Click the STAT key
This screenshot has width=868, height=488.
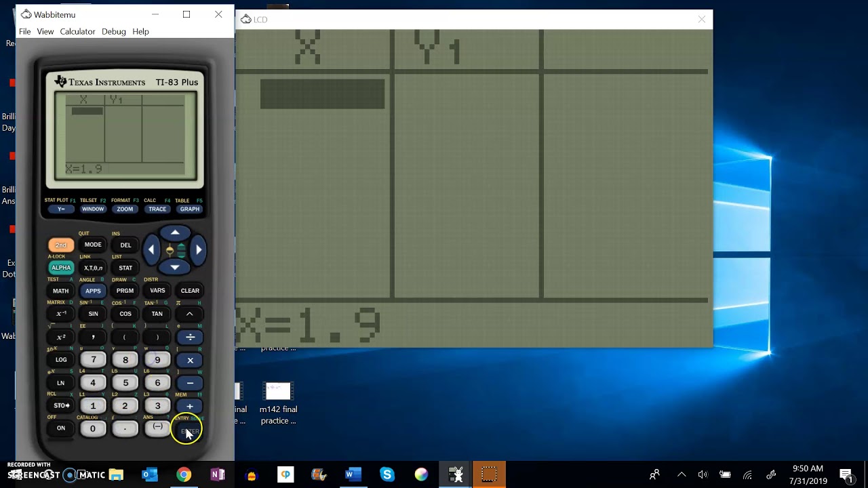pyautogui.click(x=125, y=268)
